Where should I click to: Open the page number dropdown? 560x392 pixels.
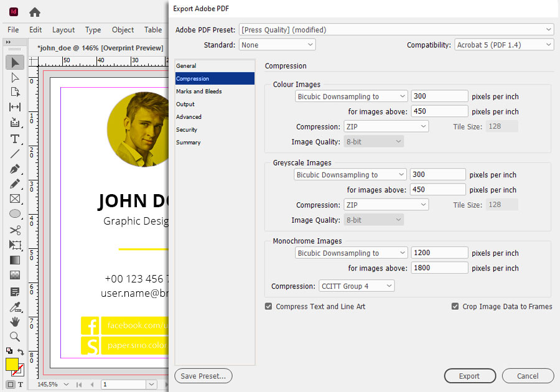[151, 385]
